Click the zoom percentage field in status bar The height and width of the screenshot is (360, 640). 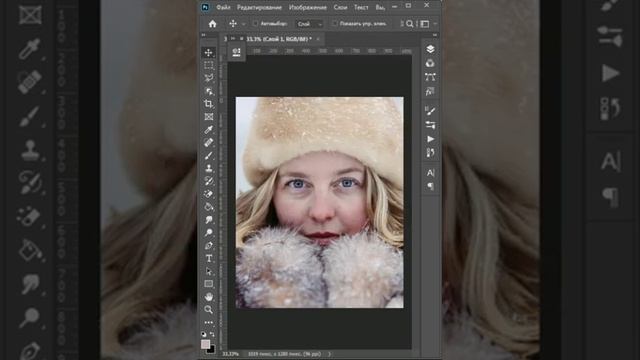click(x=231, y=354)
